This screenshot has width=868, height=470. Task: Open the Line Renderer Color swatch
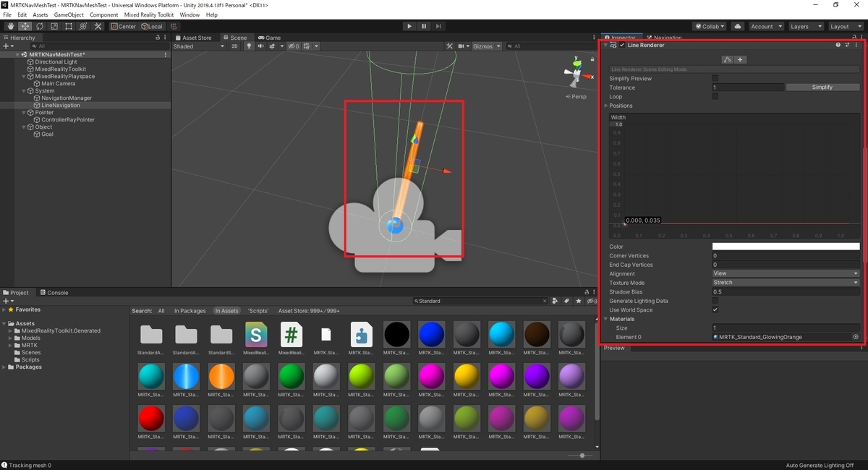(786, 247)
